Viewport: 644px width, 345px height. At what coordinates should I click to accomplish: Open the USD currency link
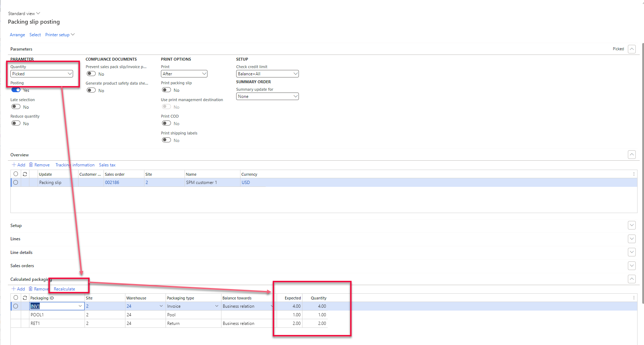(246, 183)
